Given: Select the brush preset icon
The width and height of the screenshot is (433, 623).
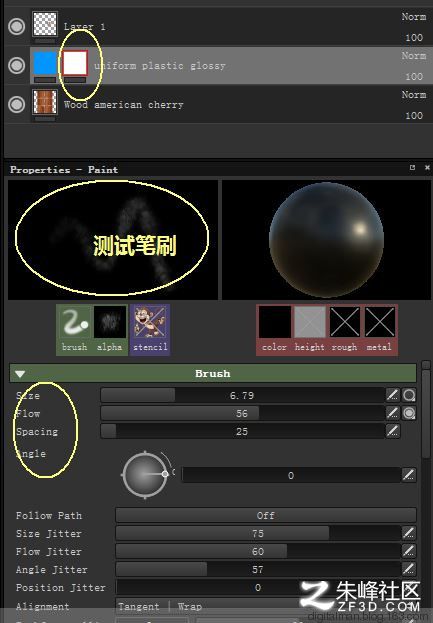Looking at the screenshot, I should 75,322.
